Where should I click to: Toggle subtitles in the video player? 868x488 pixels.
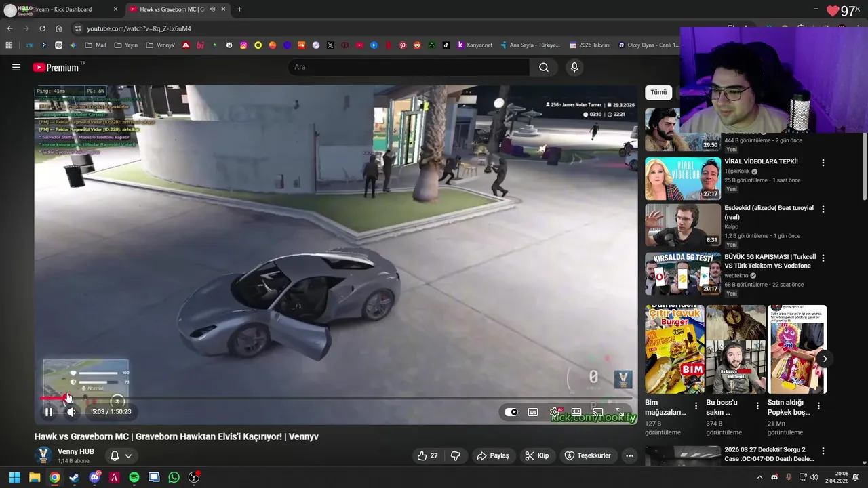point(533,412)
